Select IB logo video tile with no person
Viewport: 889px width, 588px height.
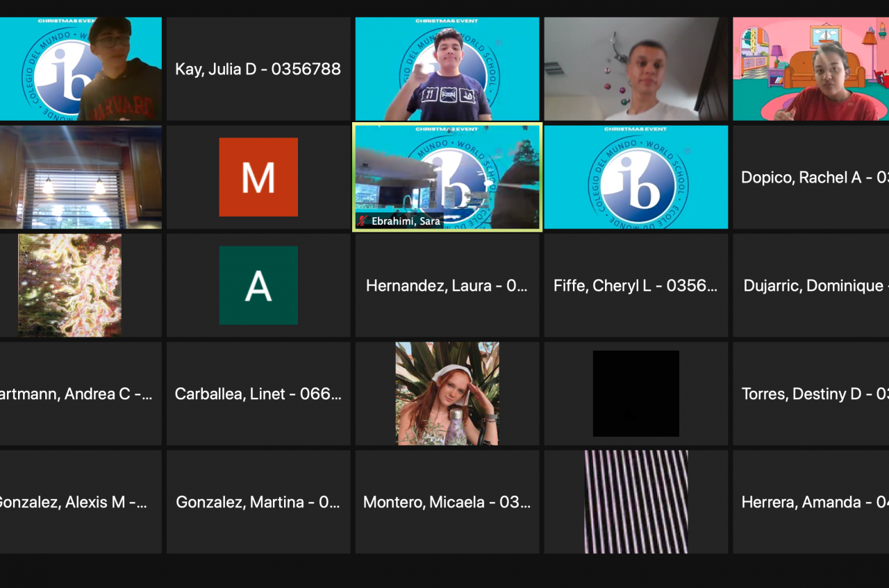tap(636, 177)
